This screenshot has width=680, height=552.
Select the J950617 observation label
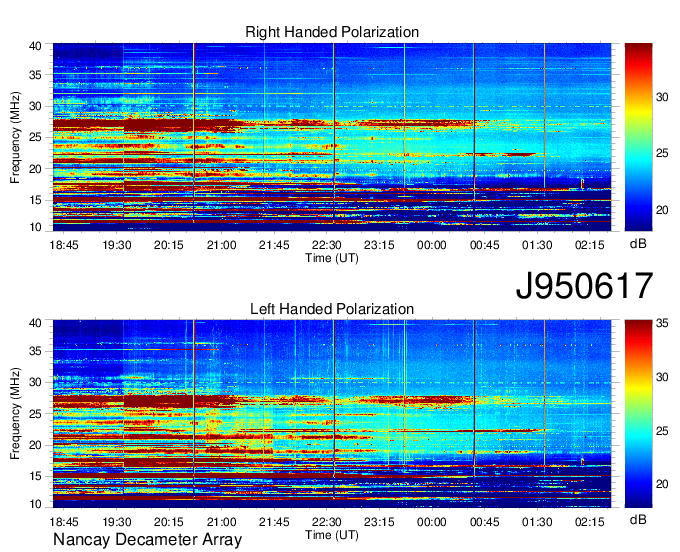[584, 286]
